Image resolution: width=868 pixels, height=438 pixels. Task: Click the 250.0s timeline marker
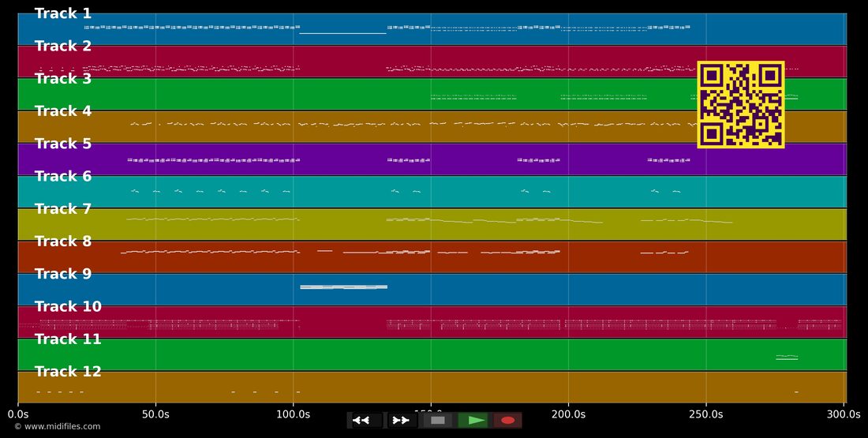pos(705,414)
